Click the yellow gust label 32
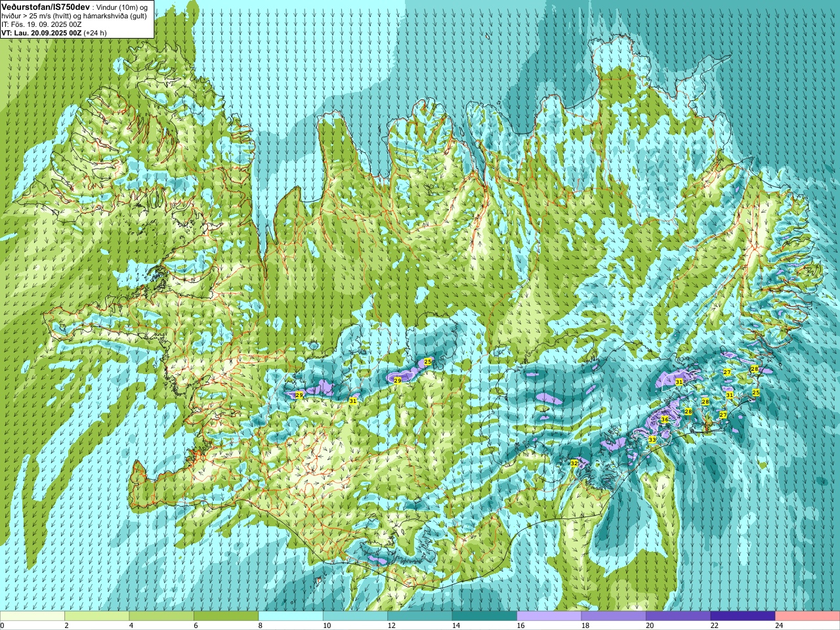This screenshot has height=630, width=840. (574, 463)
